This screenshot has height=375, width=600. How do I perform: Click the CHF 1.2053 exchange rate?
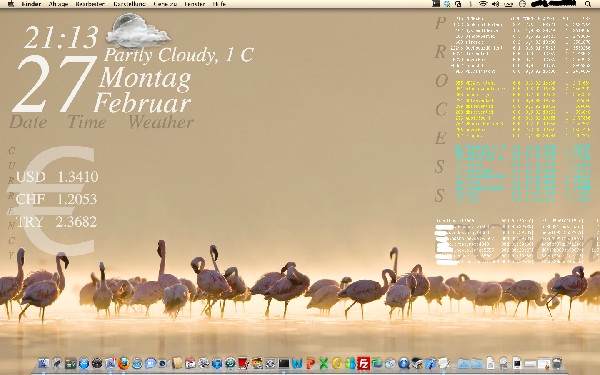pos(56,199)
